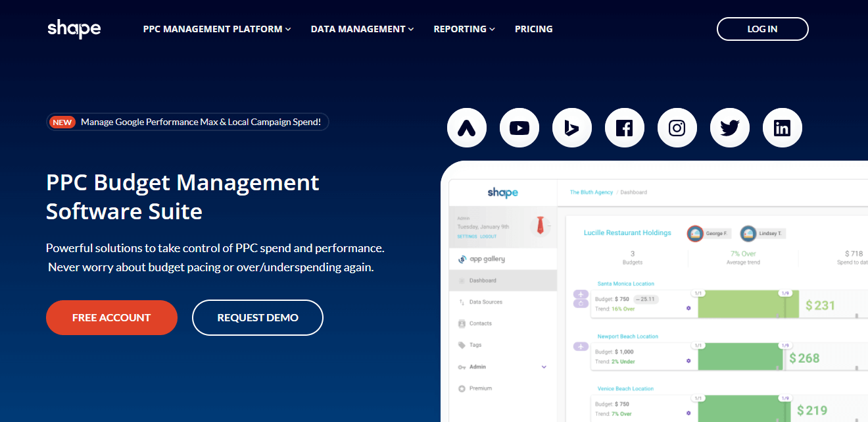Click Santa Monica airplane autopilot icon
The width and height of the screenshot is (868, 422).
(x=581, y=294)
